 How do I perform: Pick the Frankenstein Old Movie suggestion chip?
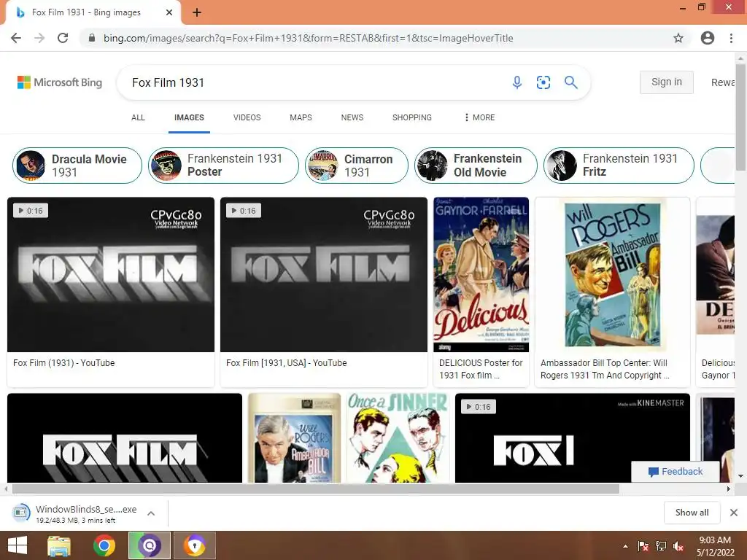476,166
